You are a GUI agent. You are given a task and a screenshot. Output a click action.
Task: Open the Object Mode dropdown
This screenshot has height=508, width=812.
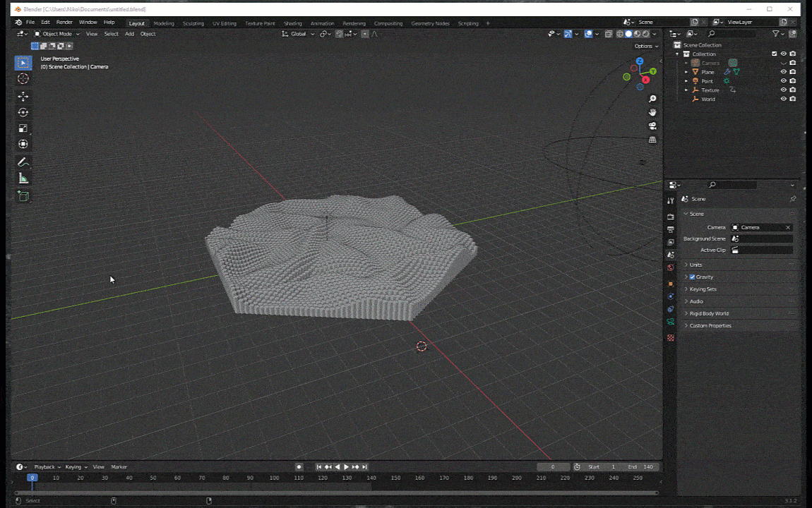(57, 34)
